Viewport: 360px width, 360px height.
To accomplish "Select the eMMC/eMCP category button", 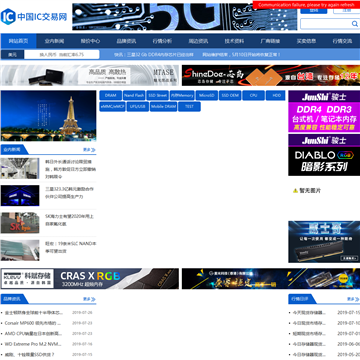I will (x=113, y=107).
